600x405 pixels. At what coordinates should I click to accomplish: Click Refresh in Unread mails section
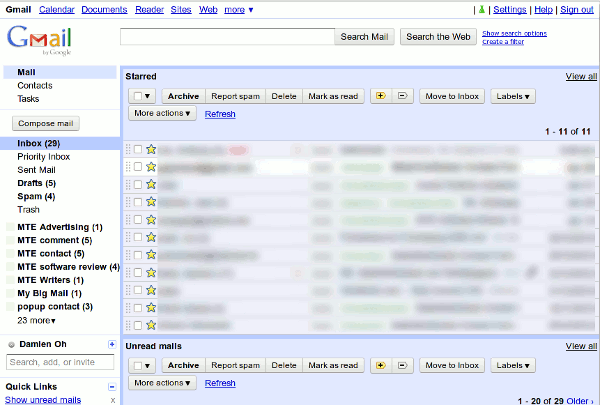pyautogui.click(x=220, y=383)
